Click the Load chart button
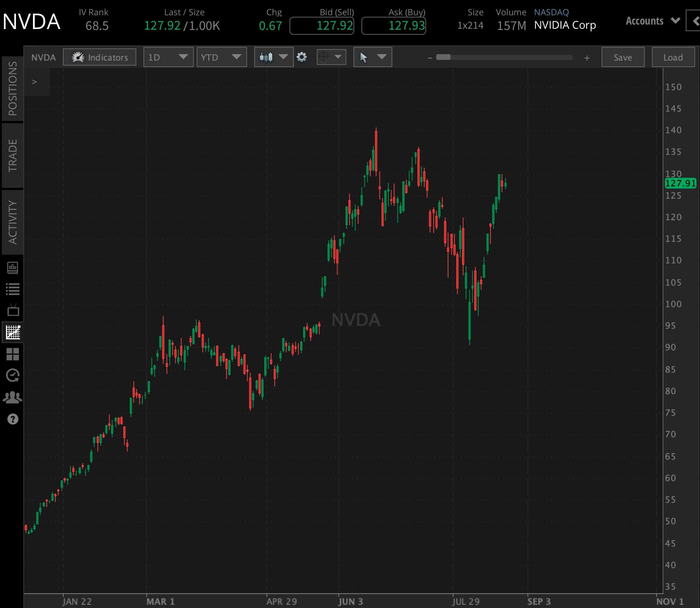700x608 pixels. pyautogui.click(x=673, y=57)
